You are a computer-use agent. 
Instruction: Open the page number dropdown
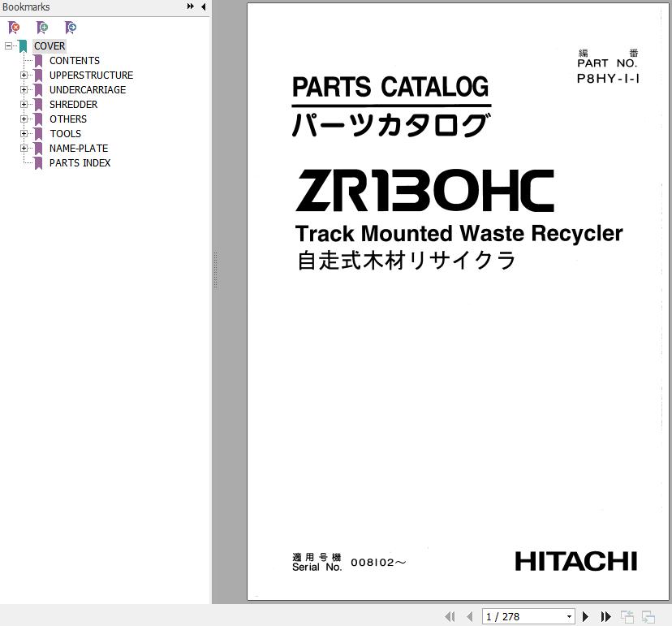point(569,616)
